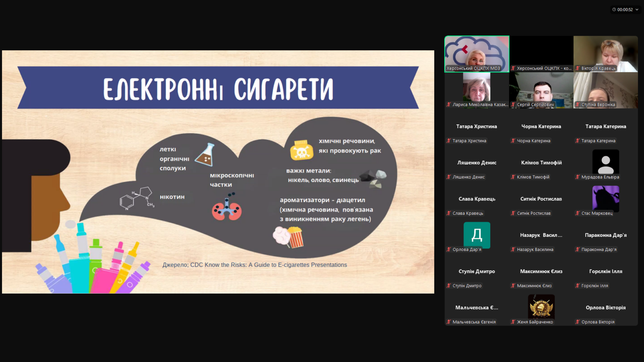Click muted mic icon for Мурадова Ельвіра
Image resolution: width=644 pixels, height=362 pixels.
(578, 177)
